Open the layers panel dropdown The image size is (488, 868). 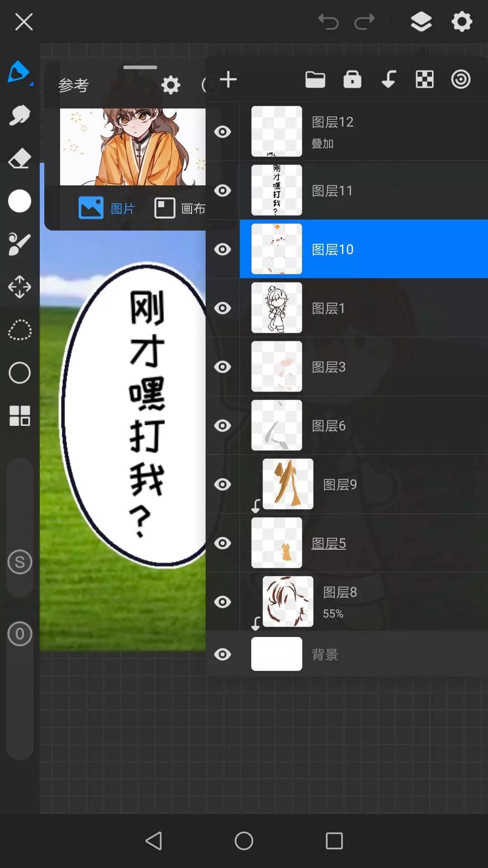(421, 22)
